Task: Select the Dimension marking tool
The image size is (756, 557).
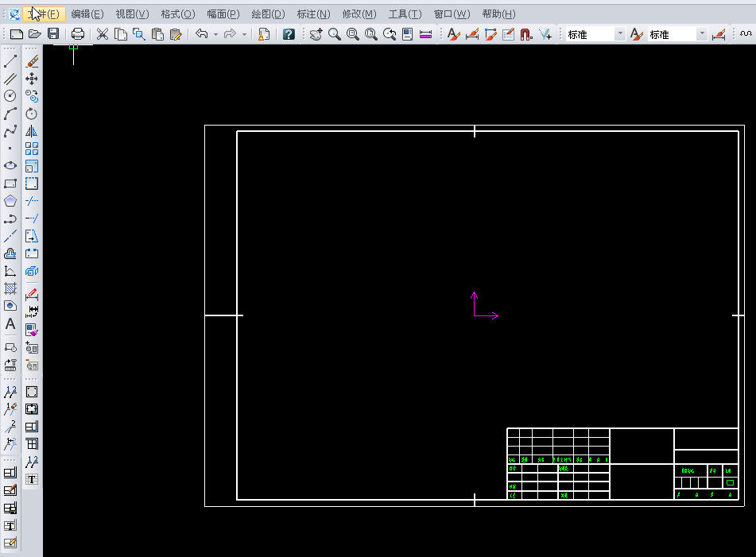Action: (x=32, y=294)
